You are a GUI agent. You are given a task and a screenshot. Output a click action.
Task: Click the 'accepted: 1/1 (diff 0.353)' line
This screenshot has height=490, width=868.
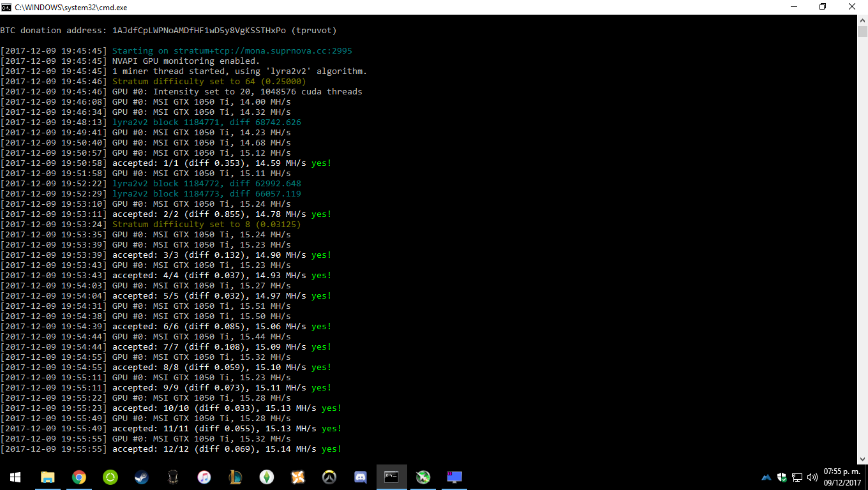click(x=166, y=163)
